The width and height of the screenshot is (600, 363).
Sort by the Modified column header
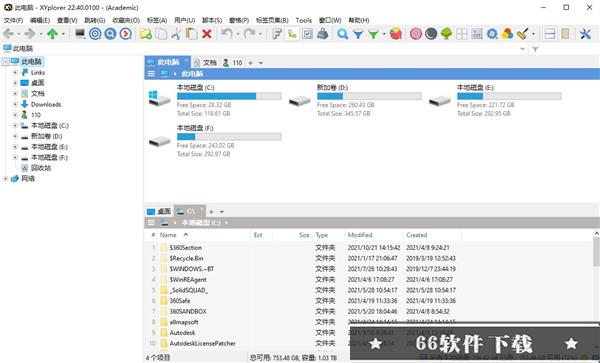pos(360,235)
